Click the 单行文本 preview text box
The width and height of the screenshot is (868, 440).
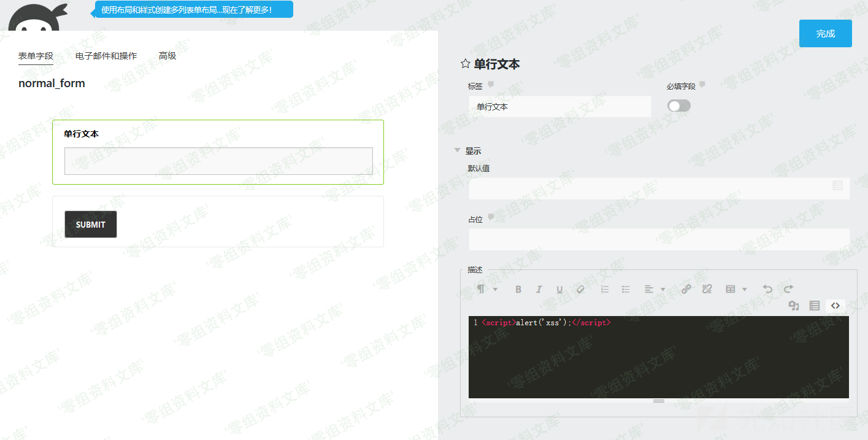coord(218,161)
